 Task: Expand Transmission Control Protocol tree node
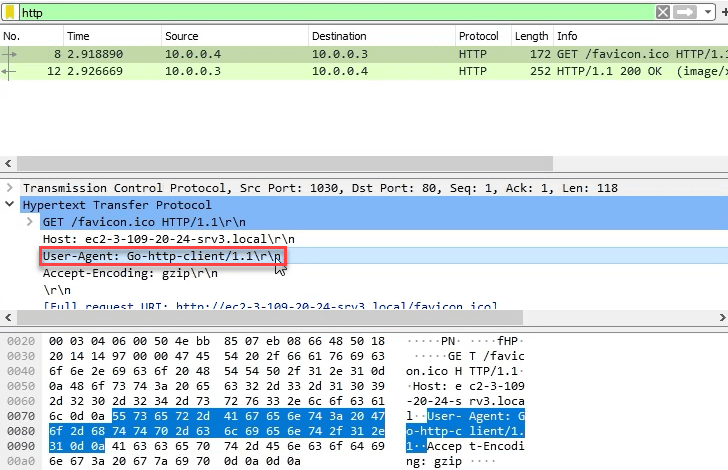click(11, 188)
